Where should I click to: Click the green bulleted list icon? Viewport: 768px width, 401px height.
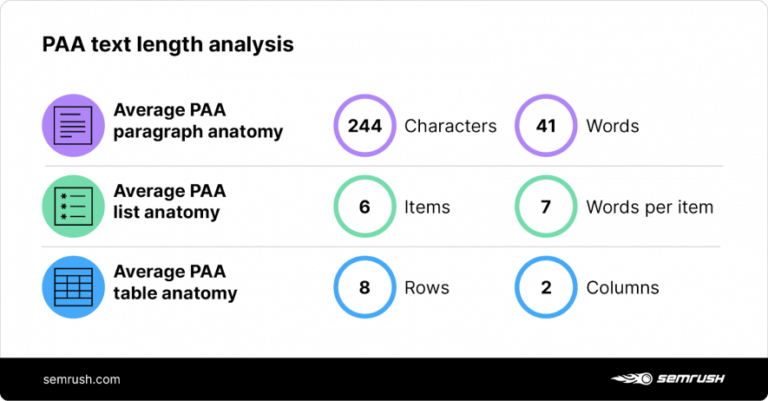(73, 206)
